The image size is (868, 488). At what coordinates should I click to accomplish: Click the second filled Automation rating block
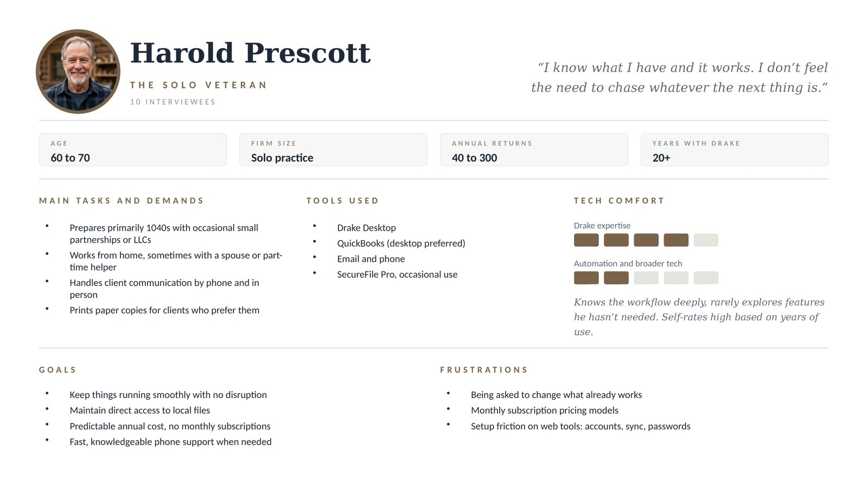coord(616,278)
